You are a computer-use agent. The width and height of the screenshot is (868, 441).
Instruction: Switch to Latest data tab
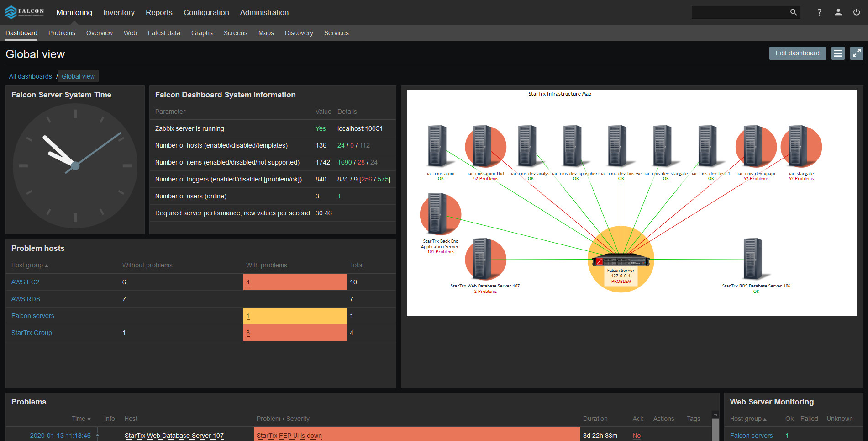(164, 33)
